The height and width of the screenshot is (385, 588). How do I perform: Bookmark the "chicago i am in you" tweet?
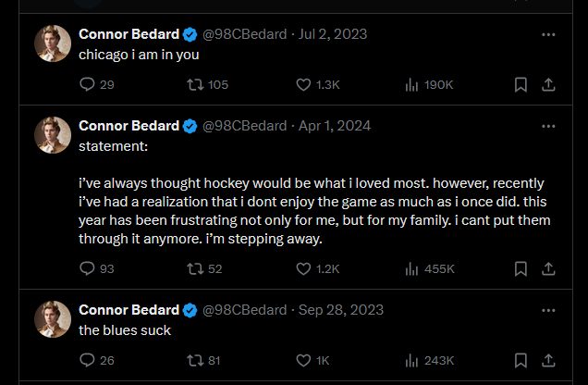tap(521, 85)
